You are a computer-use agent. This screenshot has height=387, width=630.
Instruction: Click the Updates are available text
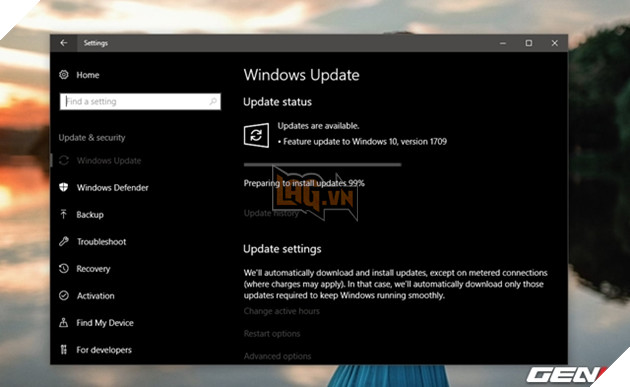(318, 126)
